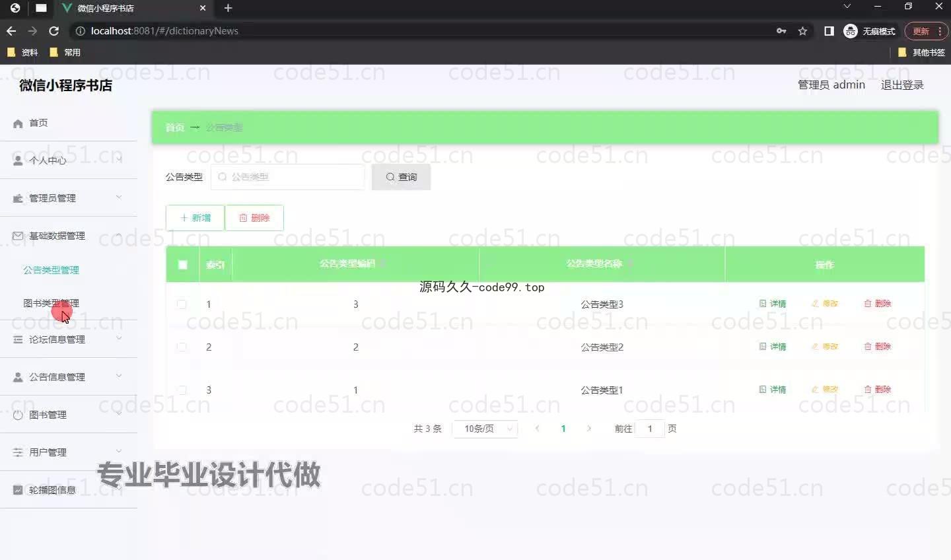Click the user icon beside 公告信息管理
Viewport: 951px width, 560px height.
[x=18, y=377]
